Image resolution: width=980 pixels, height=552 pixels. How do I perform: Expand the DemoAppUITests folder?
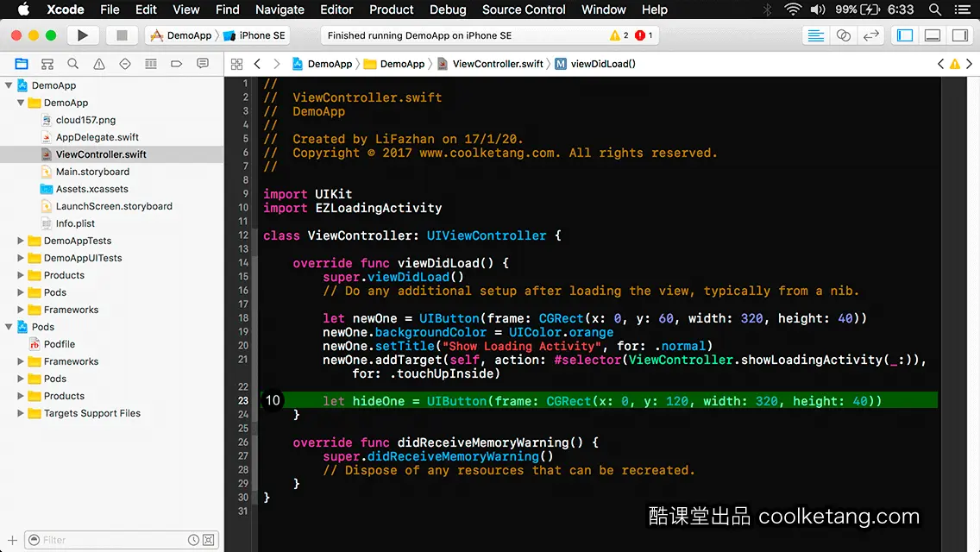pos(21,258)
